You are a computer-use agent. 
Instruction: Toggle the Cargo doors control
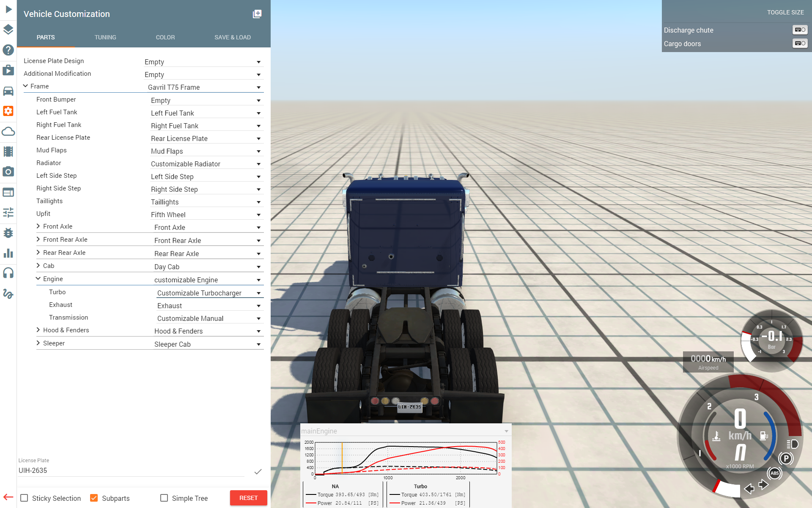800,44
